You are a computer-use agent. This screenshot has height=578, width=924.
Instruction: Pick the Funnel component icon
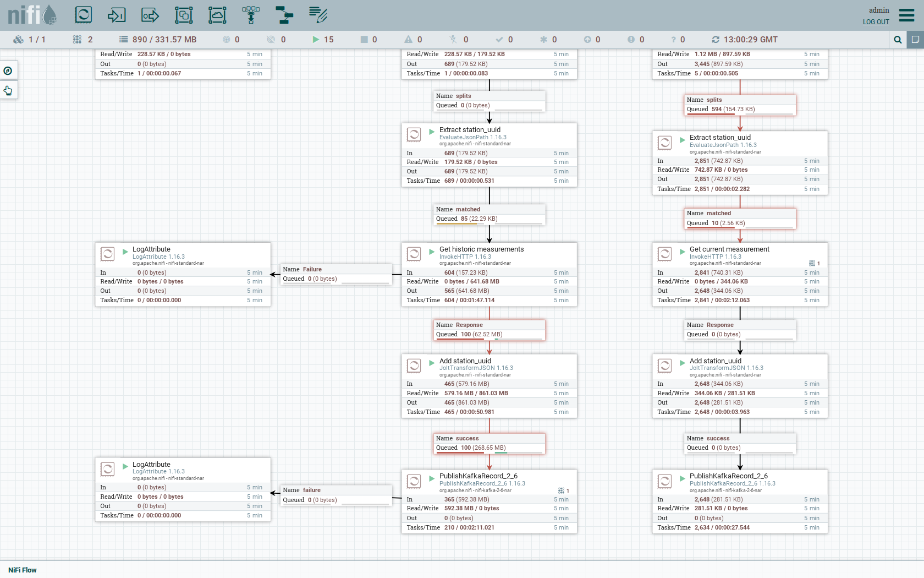(x=251, y=15)
